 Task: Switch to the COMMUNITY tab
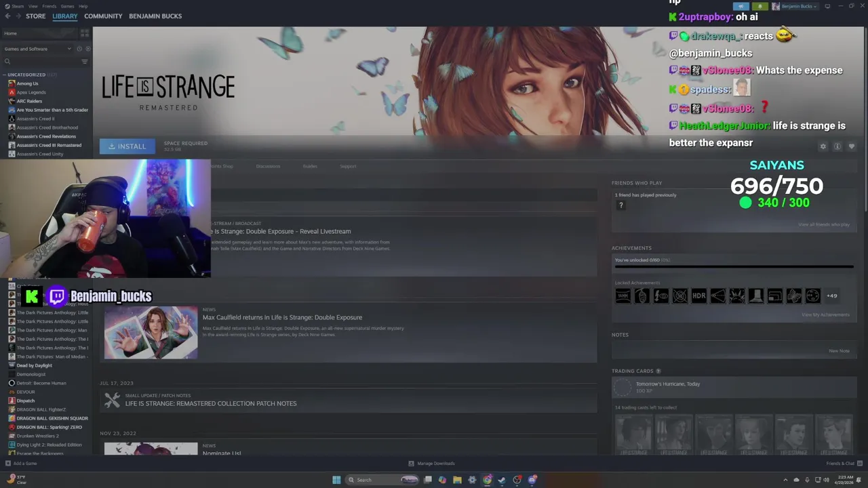[103, 16]
